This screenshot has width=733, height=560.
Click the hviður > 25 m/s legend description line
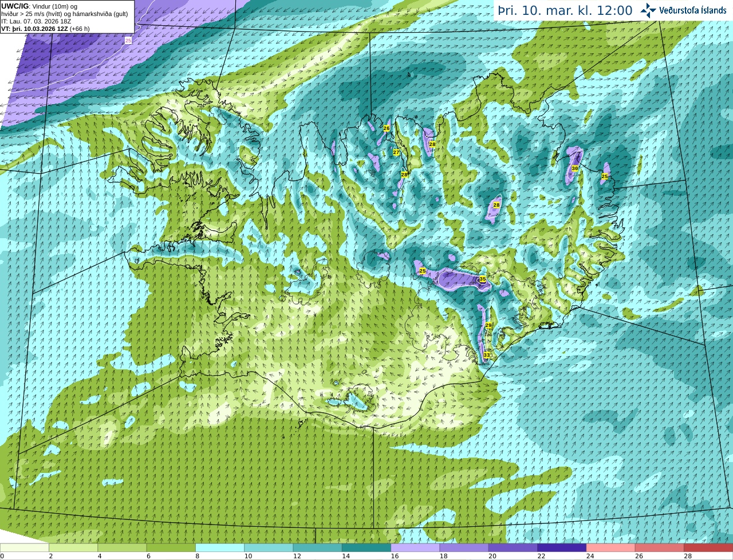65,14
